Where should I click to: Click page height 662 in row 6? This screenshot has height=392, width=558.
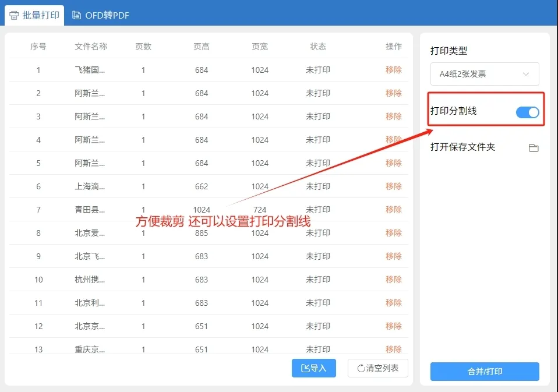[202, 186]
